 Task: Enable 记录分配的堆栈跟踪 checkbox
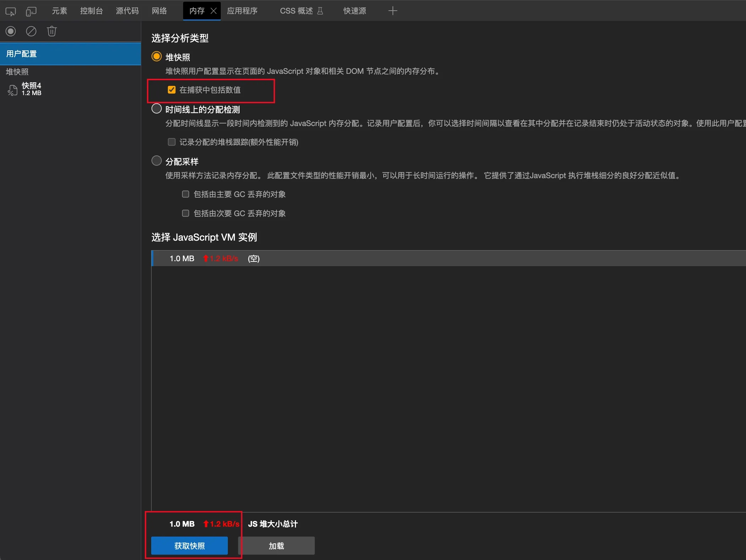coord(172,142)
